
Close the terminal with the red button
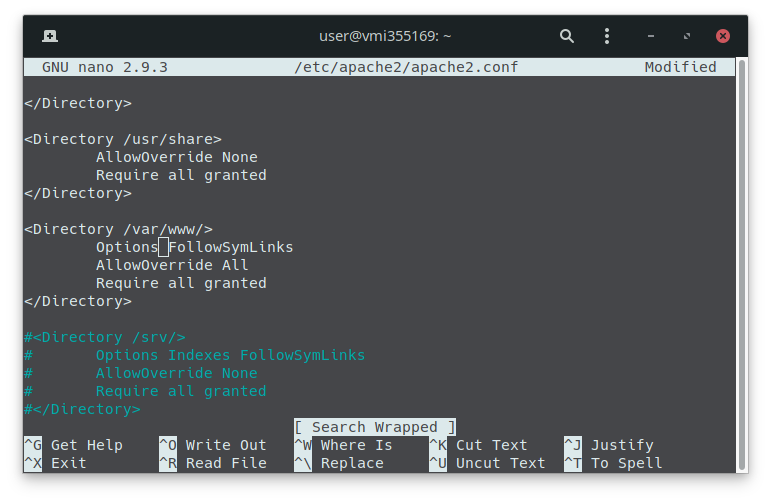point(722,36)
